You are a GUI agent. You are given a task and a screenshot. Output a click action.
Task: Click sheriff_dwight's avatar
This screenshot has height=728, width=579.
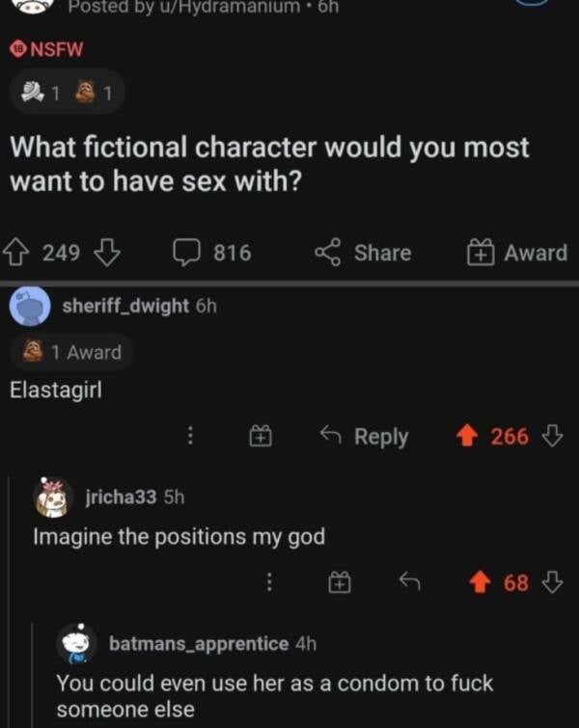pos(30,308)
